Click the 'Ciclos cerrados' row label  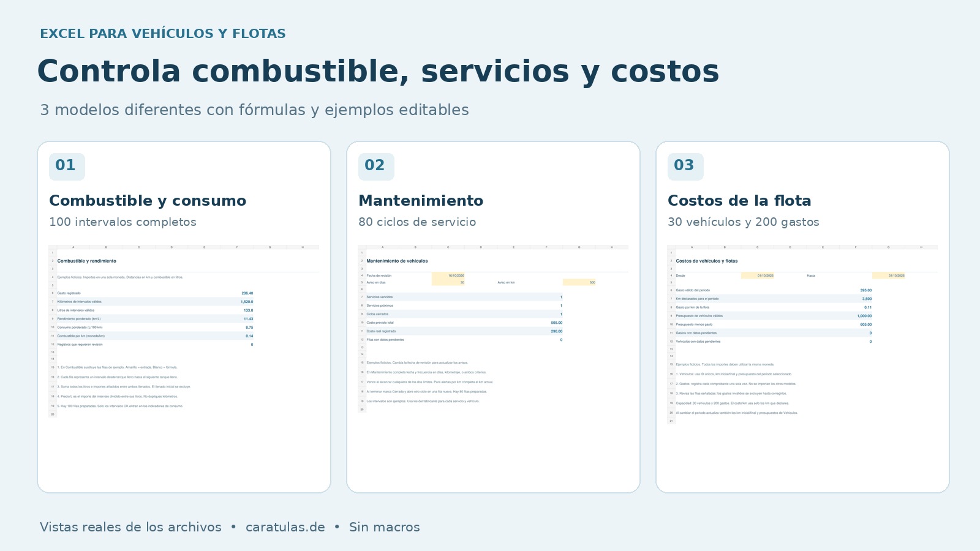[377, 314]
